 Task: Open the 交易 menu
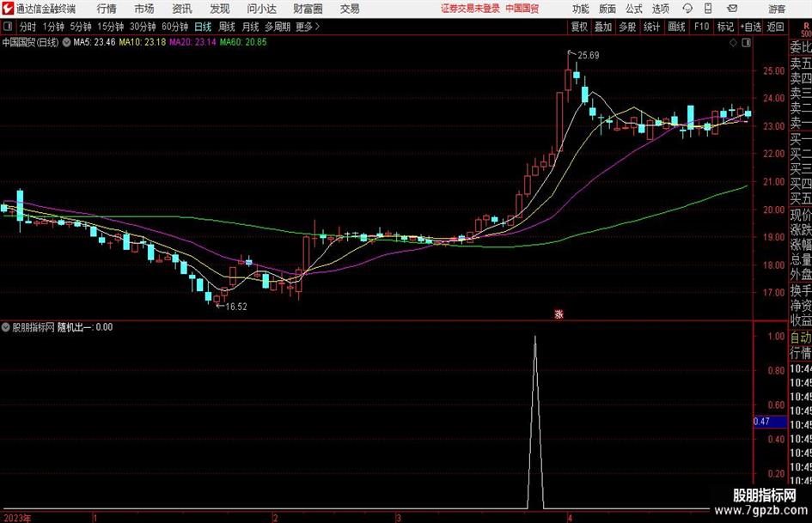[x=350, y=9]
